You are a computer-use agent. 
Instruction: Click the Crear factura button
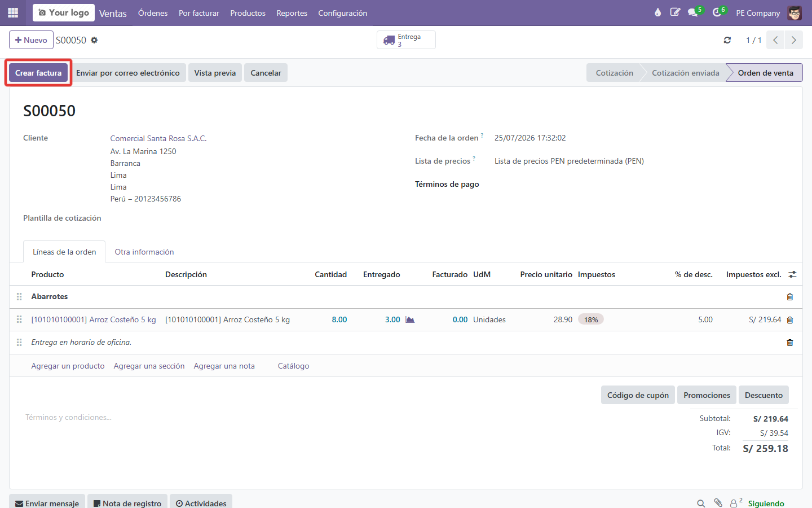pyautogui.click(x=38, y=73)
